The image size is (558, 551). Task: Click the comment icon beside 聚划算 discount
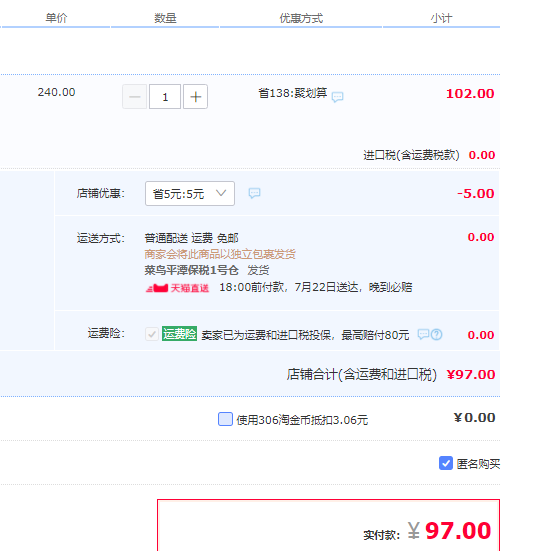click(x=337, y=96)
